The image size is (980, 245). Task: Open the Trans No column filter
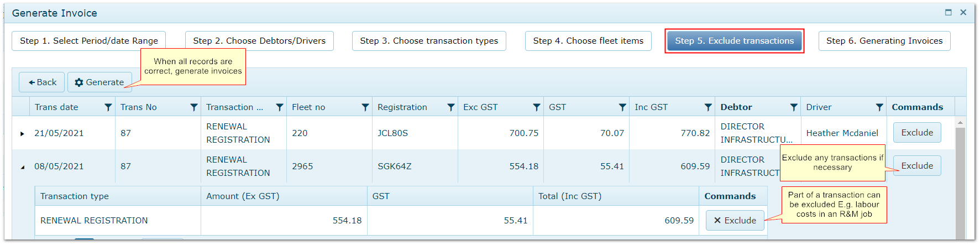[x=194, y=107]
